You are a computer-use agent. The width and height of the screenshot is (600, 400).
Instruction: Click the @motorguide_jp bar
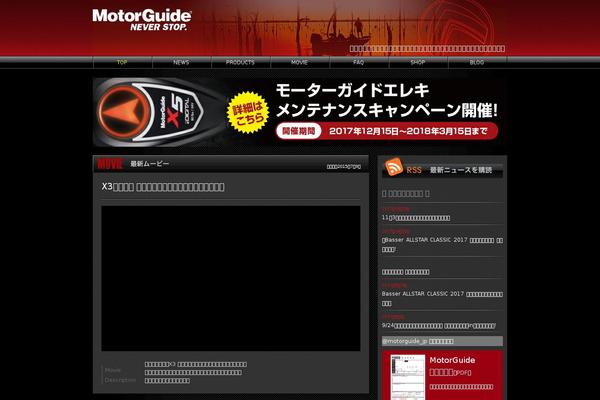pyautogui.click(x=442, y=341)
